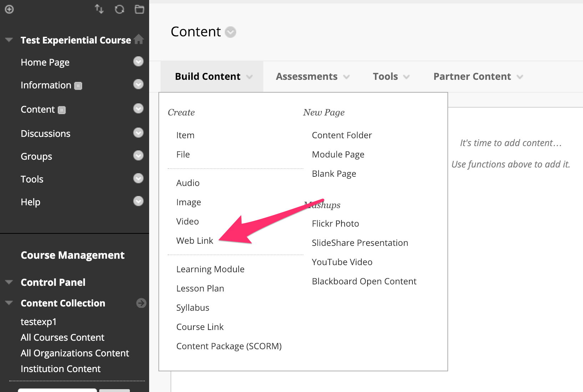The height and width of the screenshot is (392, 583).
Task: Select File under Create
Action: tap(183, 155)
